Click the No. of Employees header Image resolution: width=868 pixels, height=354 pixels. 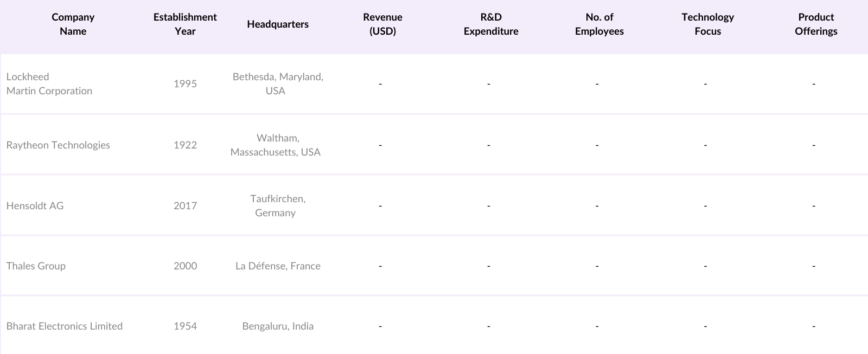[599, 24]
